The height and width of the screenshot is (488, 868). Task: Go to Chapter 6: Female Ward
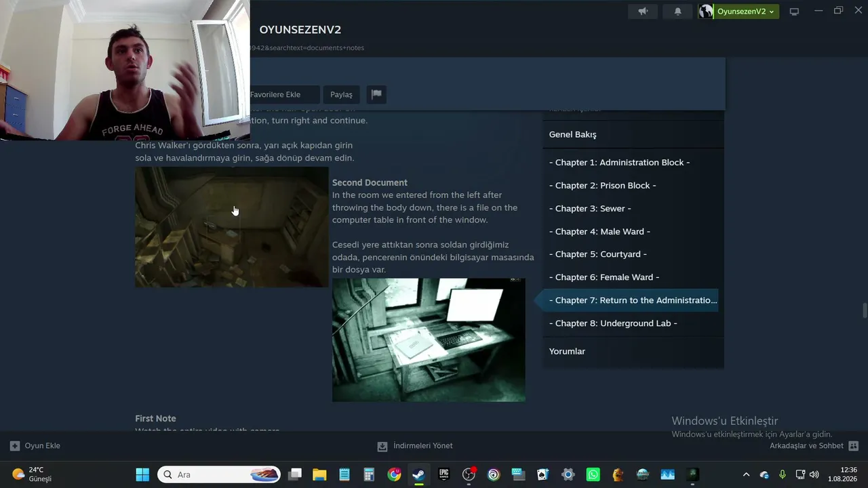coord(604,277)
